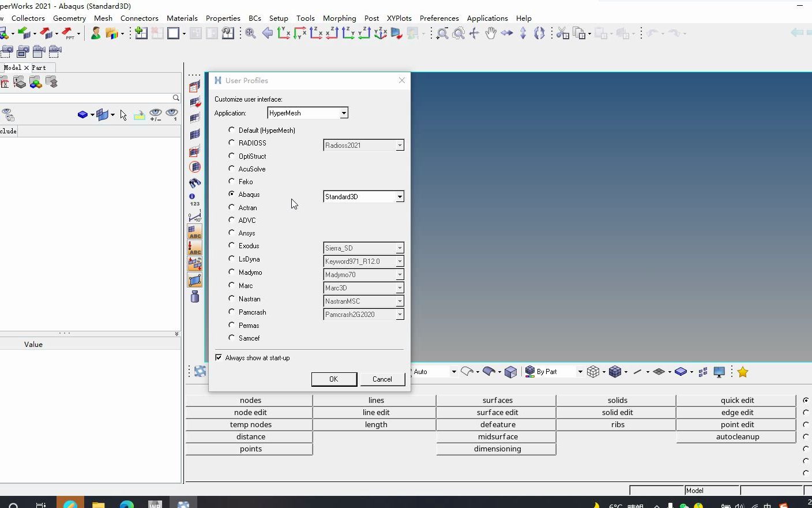Screen dimensions: 812x508
Task: Toggle Always show at start-up checkbox
Action: (x=219, y=357)
